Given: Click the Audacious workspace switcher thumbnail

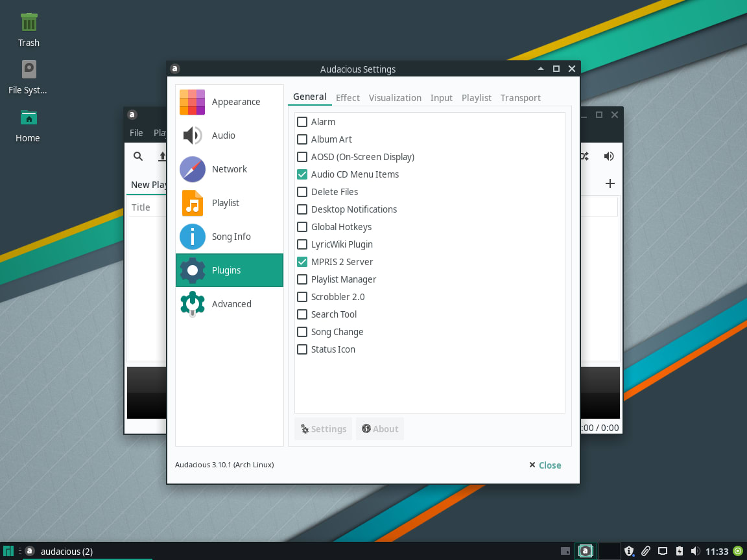Looking at the screenshot, I should 586,551.
